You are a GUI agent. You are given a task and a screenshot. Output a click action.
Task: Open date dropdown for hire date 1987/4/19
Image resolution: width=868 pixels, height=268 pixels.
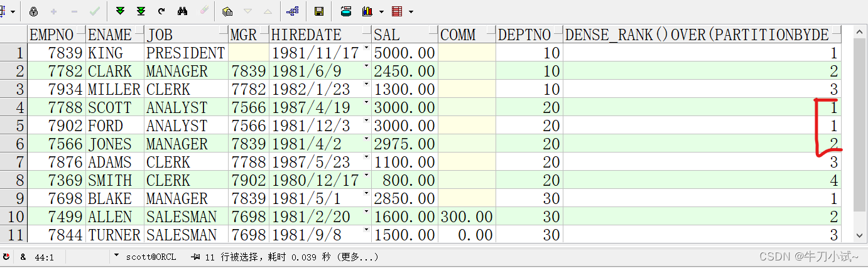pos(366,102)
